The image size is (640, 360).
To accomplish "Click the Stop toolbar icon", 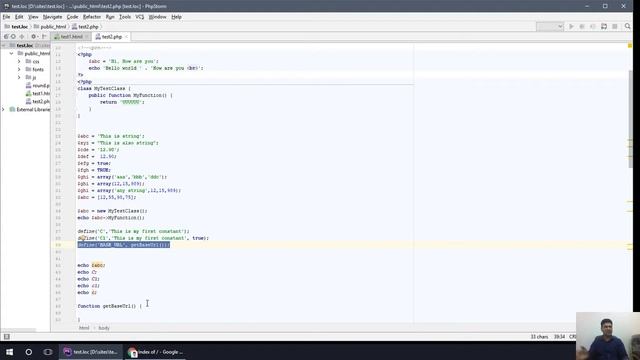I will point(615,27).
